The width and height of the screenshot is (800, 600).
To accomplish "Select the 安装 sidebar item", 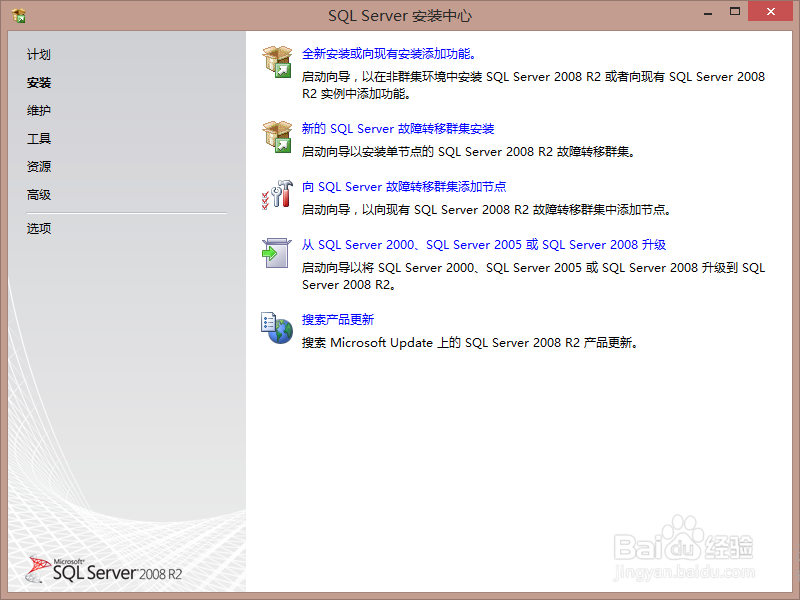I will [39, 83].
